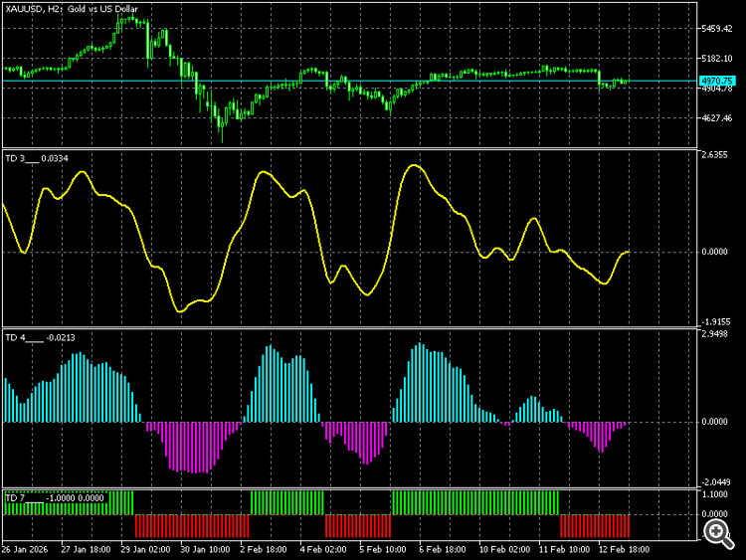Click the 2 Feb 18:00 time label

coord(264,549)
